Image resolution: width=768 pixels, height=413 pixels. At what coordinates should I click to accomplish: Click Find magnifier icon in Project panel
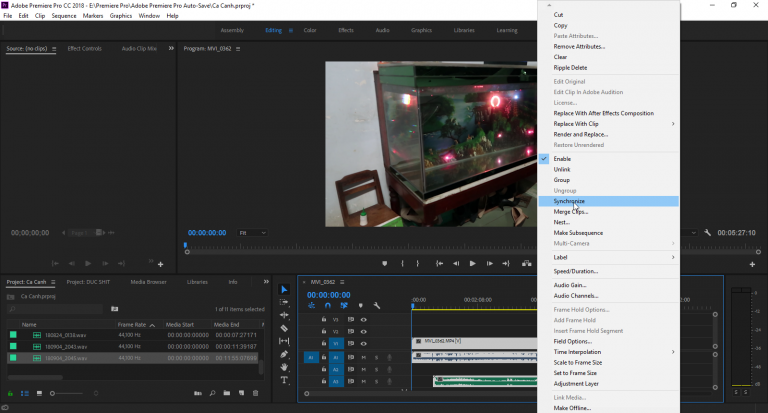213,393
